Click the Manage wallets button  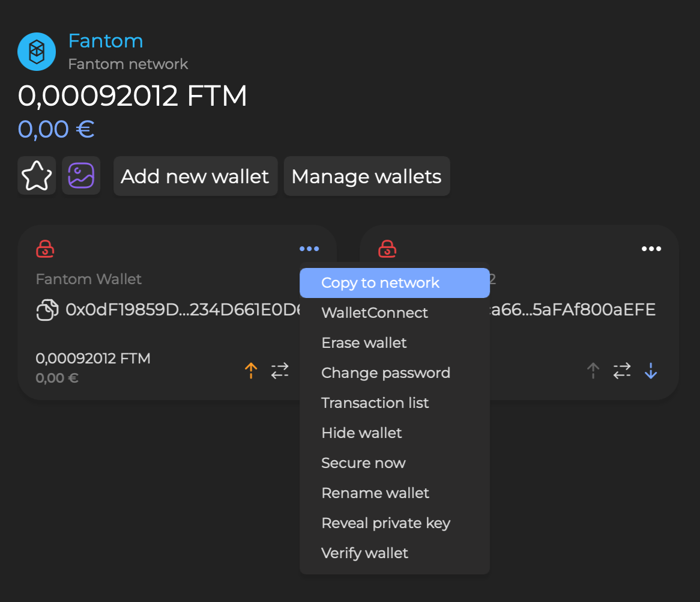367,176
